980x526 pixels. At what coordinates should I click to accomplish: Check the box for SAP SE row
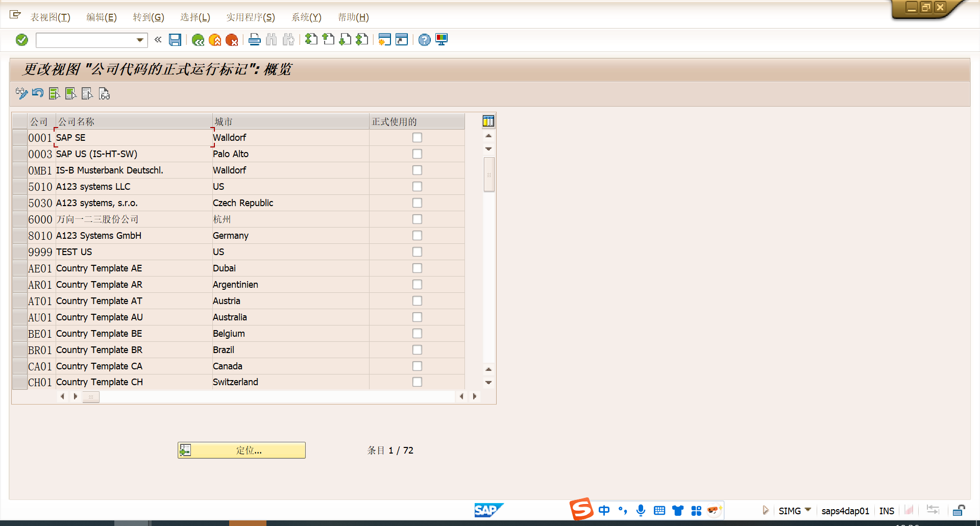coord(417,138)
